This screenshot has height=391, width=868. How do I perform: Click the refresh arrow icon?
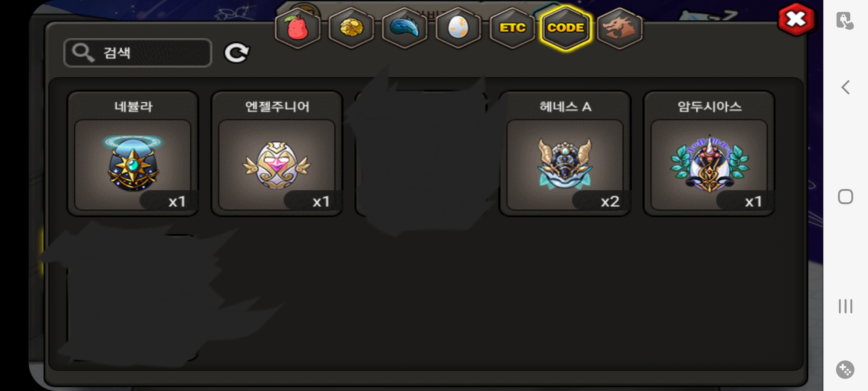point(237,53)
